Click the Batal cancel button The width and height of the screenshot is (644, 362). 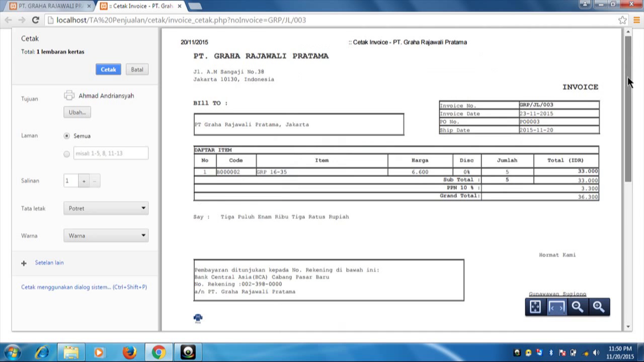click(x=137, y=69)
